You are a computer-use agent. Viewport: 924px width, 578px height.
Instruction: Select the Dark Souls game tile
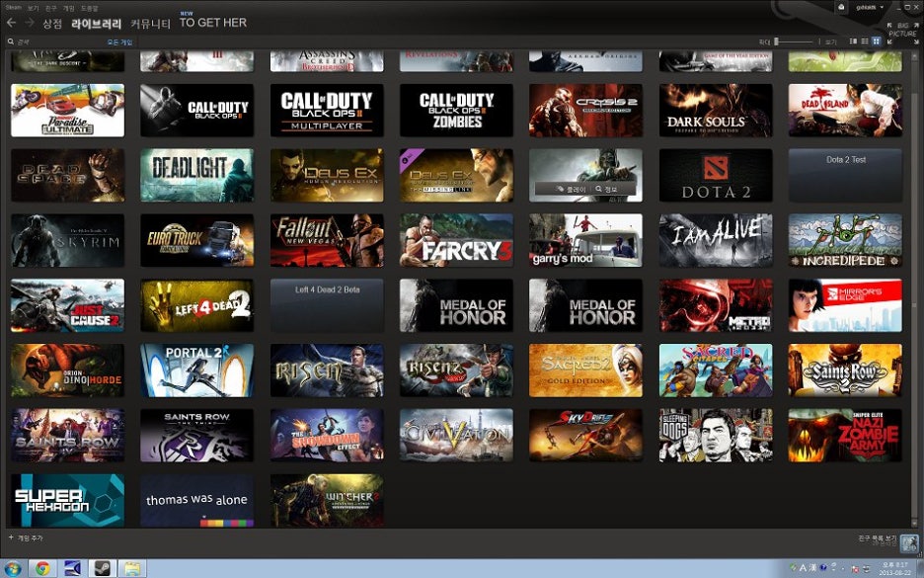click(x=716, y=111)
